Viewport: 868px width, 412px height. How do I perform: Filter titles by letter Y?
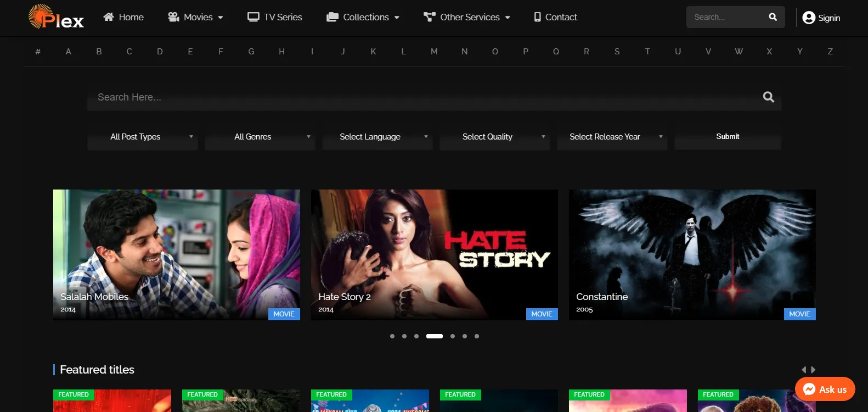[x=800, y=52]
